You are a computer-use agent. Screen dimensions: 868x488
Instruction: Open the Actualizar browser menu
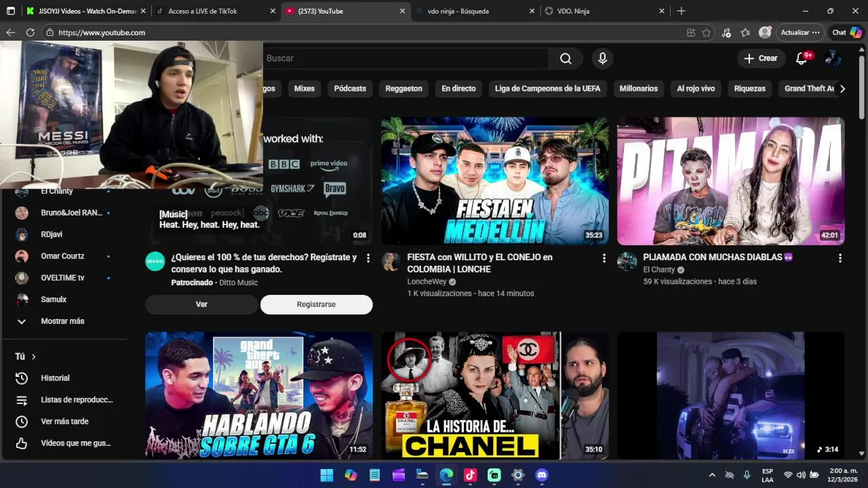click(x=801, y=33)
